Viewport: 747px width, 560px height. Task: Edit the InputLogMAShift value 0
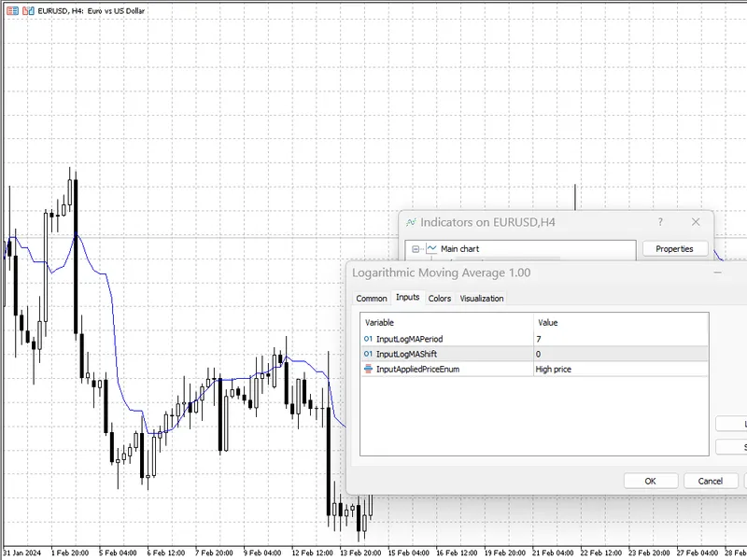[621, 354]
